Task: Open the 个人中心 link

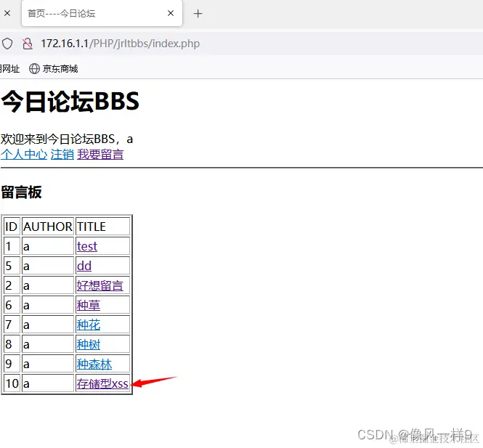Action: click(24, 154)
